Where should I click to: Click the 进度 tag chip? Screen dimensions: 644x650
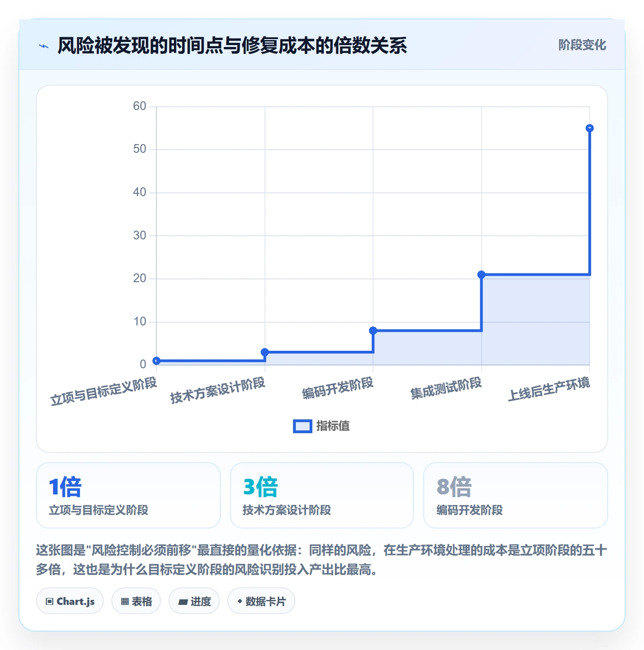(194, 601)
